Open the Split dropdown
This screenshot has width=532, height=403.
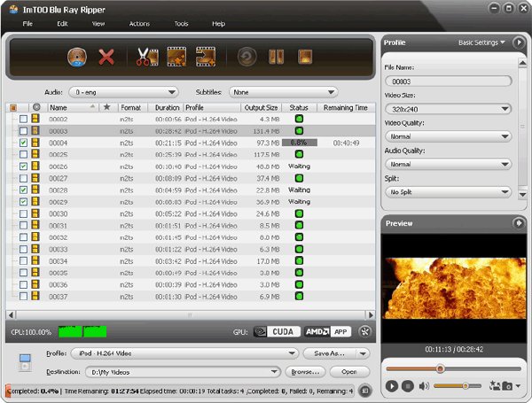click(448, 192)
